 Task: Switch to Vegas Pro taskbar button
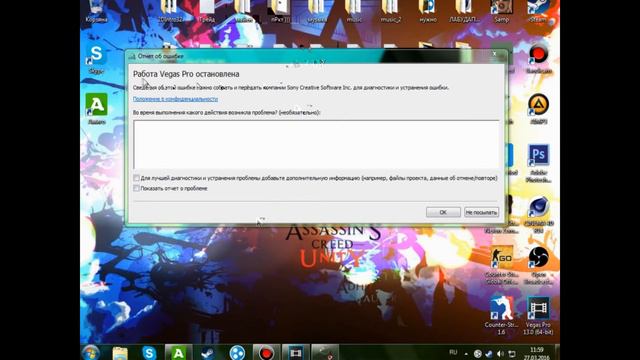(296, 353)
